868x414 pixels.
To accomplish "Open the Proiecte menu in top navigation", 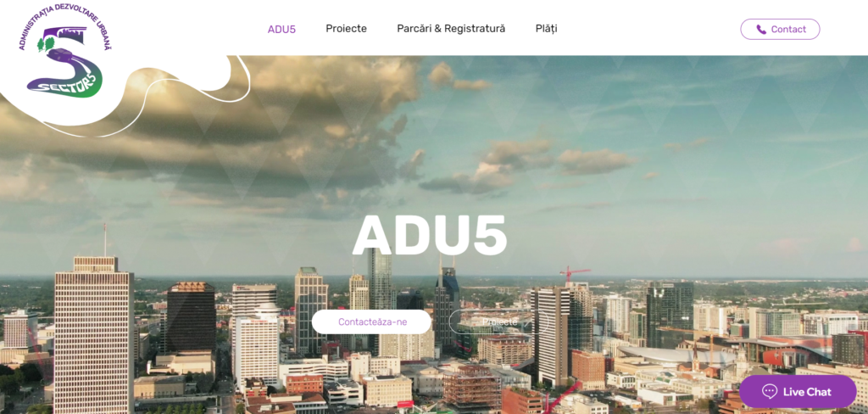I will point(346,29).
